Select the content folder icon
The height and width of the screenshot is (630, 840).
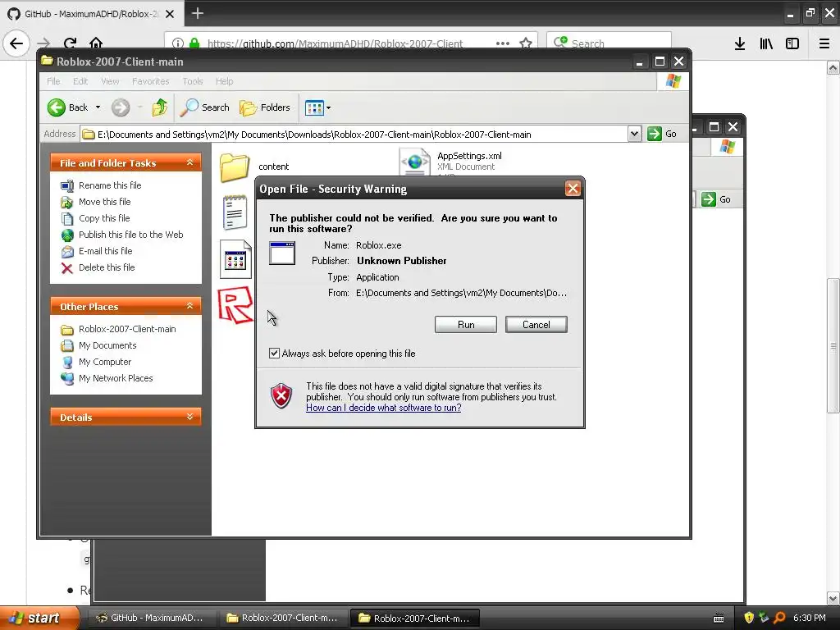click(x=235, y=167)
